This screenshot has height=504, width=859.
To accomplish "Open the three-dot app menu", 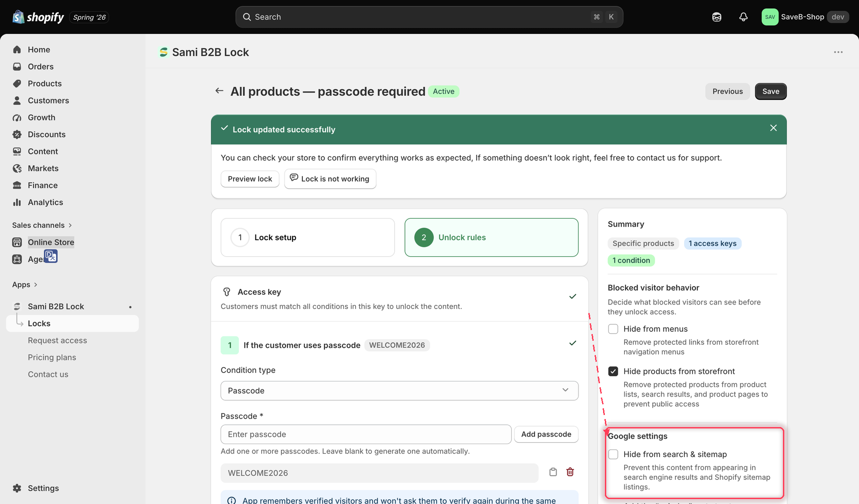I will click(x=838, y=52).
